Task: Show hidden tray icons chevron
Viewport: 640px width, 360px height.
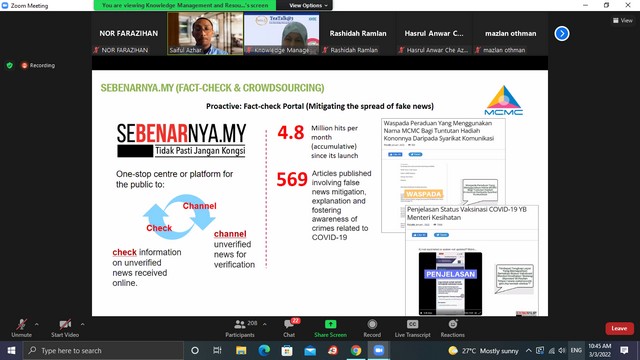Action: [x=529, y=351]
